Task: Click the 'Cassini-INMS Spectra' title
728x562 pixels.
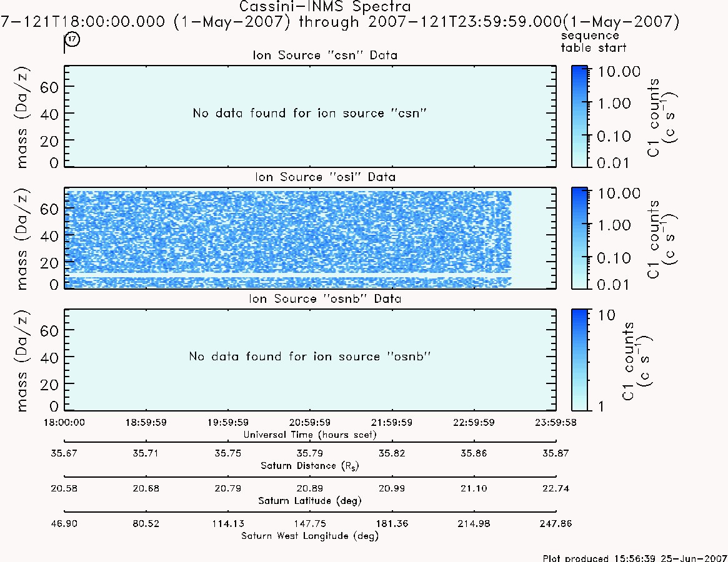Action: point(325,6)
